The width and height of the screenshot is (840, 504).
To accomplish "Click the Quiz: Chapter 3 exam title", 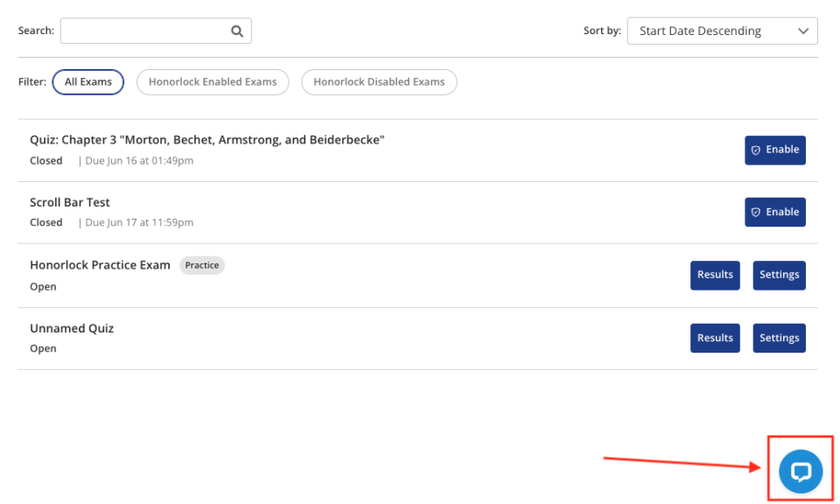I will coord(206,140).
